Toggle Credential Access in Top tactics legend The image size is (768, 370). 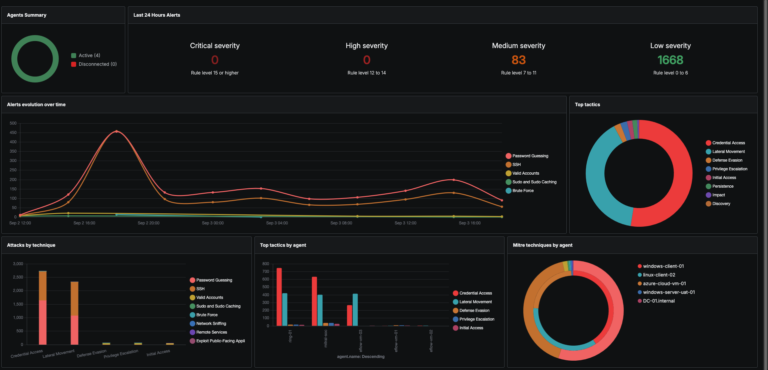pyautogui.click(x=725, y=143)
